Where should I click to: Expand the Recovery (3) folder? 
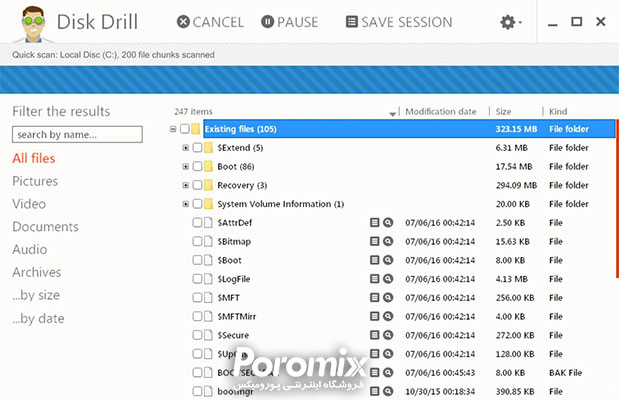(x=185, y=185)
